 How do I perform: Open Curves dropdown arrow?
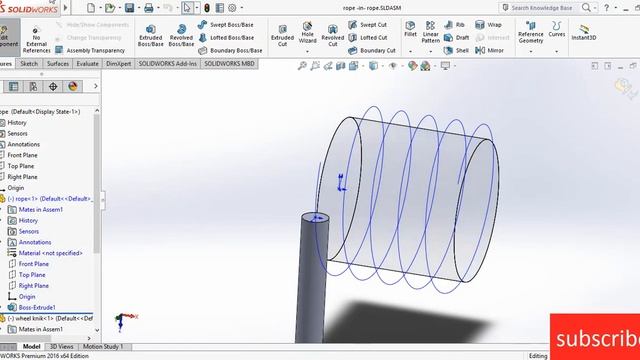(x=557, y=52)
